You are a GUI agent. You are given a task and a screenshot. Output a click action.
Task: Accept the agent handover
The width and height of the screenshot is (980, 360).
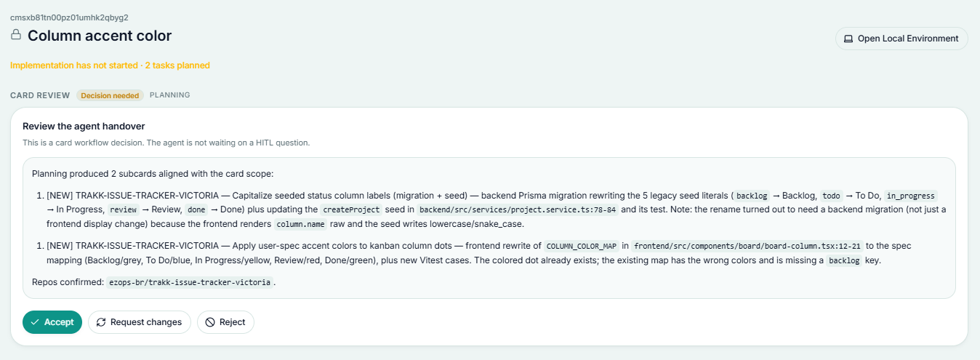[x=52, y=322]
